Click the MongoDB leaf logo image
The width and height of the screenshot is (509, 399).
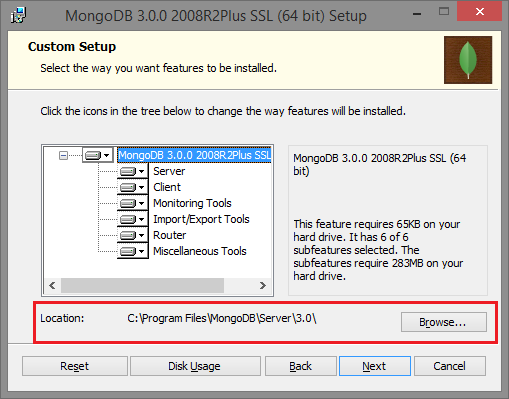point(468,60)
